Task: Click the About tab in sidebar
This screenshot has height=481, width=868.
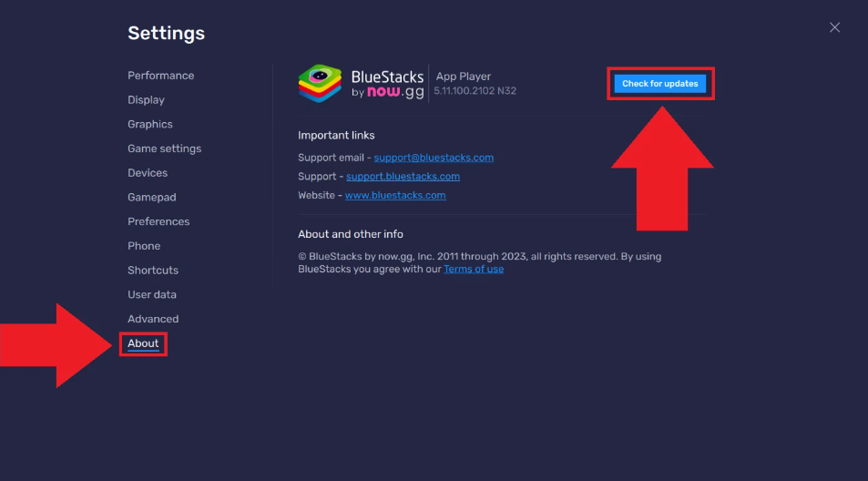Action: tap(143, 343)
